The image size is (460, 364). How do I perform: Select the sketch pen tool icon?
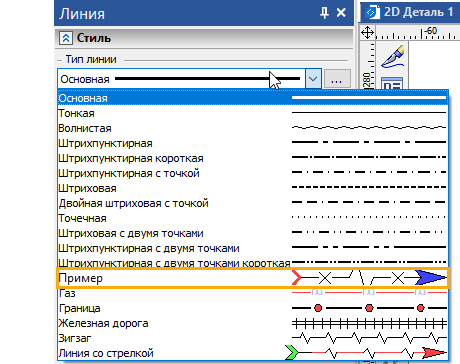[393, 56]
